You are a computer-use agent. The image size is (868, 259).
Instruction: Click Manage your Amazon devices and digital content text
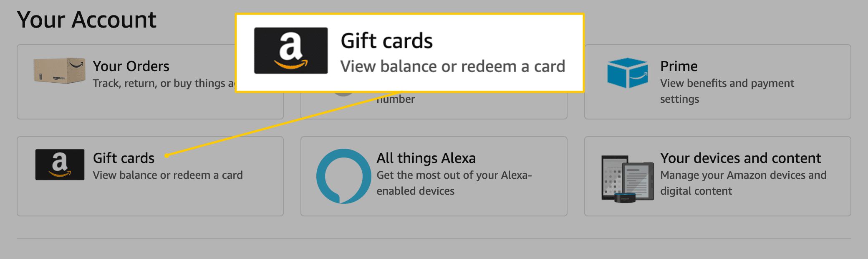(x=743, y=182)
